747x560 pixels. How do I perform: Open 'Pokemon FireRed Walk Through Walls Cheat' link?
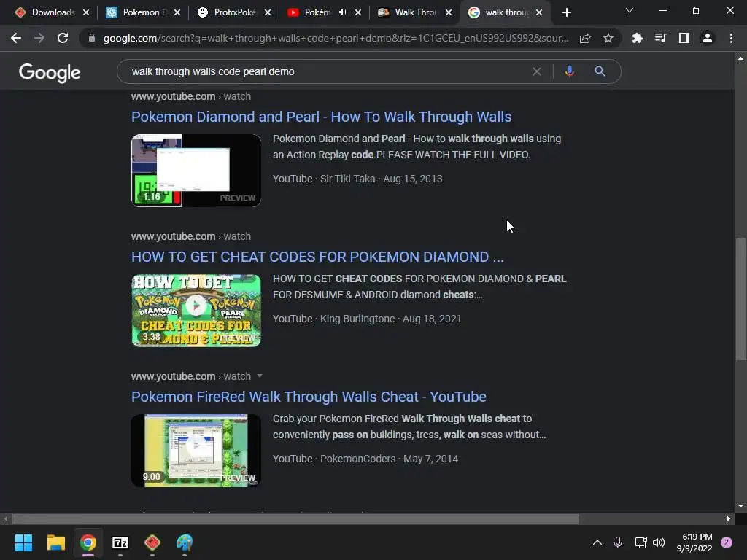click(x=309, y=397)
